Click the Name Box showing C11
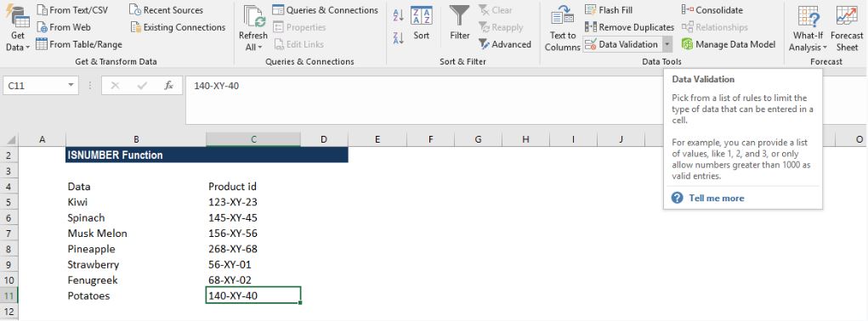The width and height of the screenshot is (868, 321). click(34, 86)
